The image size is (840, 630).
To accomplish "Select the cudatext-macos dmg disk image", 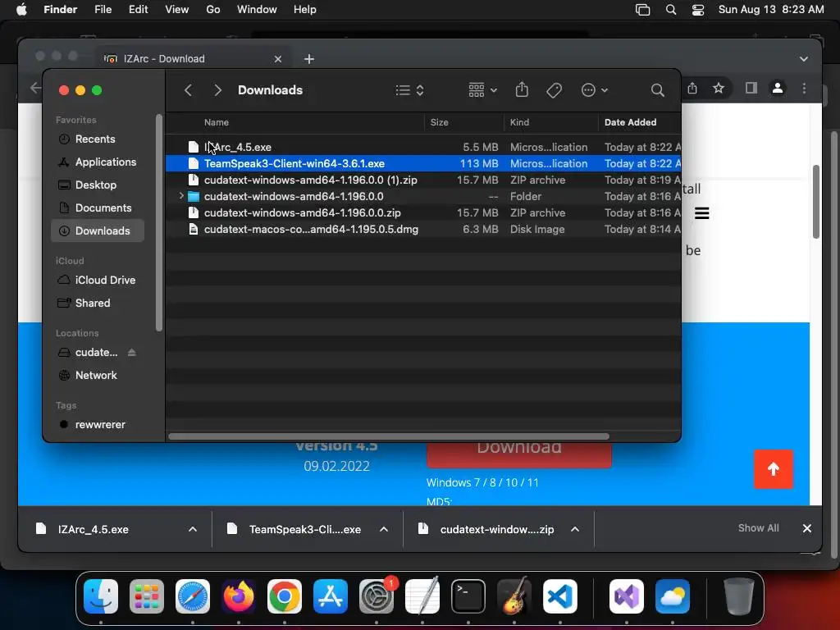I will click(423, 230).
